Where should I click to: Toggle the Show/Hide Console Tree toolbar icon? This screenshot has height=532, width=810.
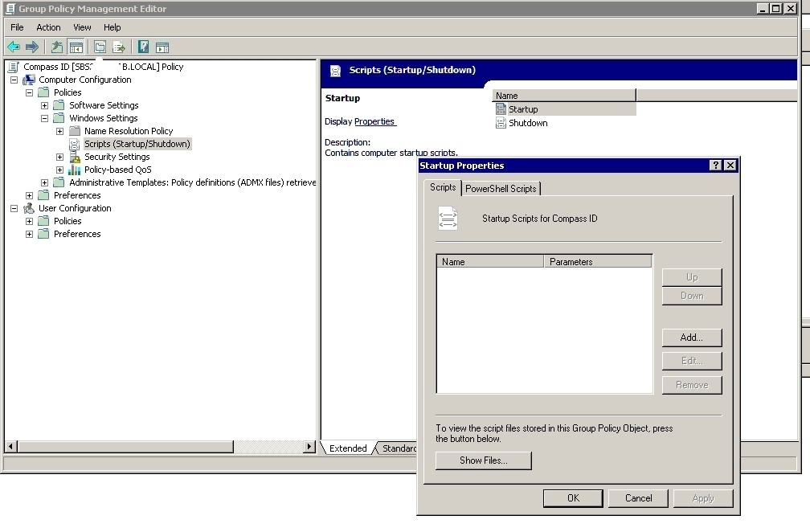tap(76, 47)
